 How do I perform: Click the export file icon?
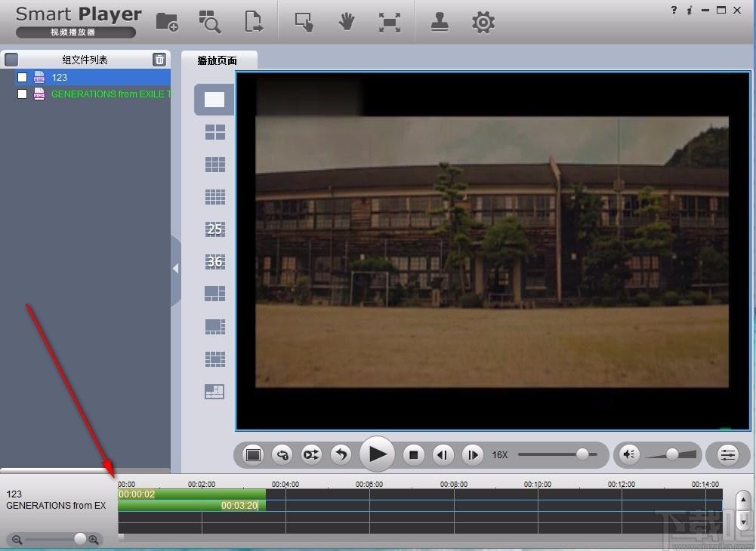coord(254,22)
